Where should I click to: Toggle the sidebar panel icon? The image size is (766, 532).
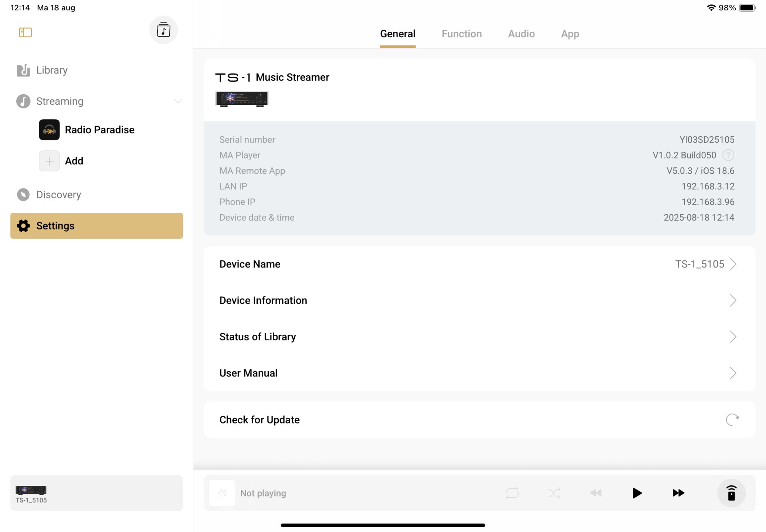pyautogui.click(x=25, y=33)
